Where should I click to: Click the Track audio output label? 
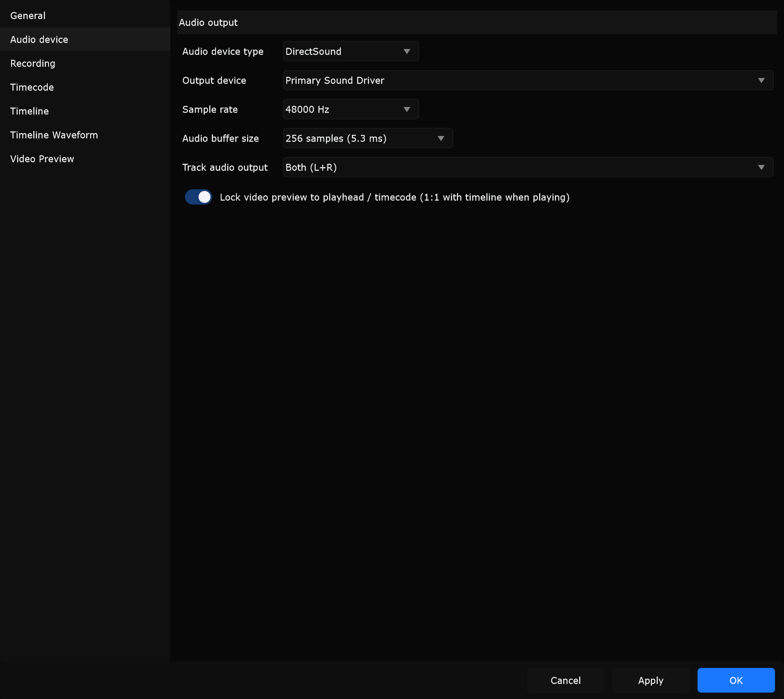pos(225,168)
